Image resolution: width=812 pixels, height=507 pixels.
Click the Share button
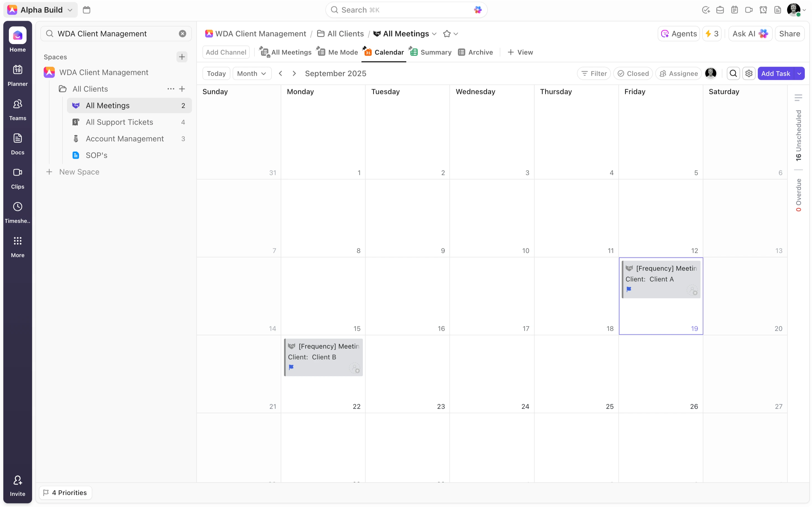coord(790,33)
